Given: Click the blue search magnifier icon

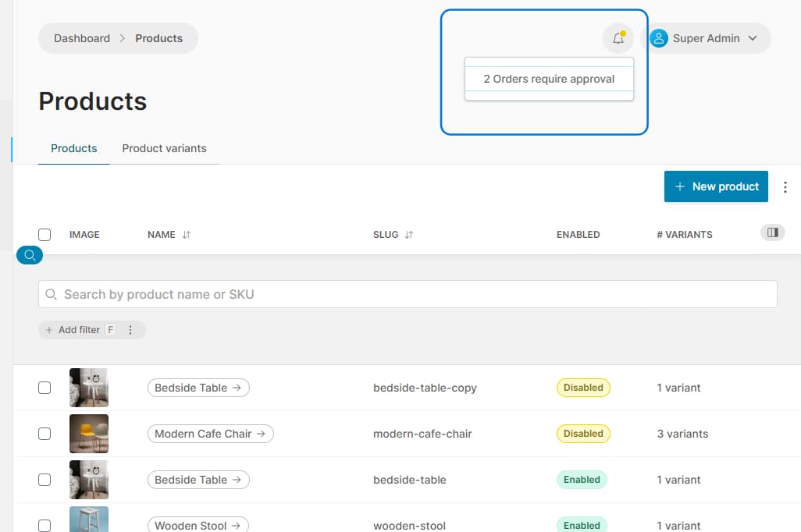Looking at the screenshot, I should [x=30, y=255].
